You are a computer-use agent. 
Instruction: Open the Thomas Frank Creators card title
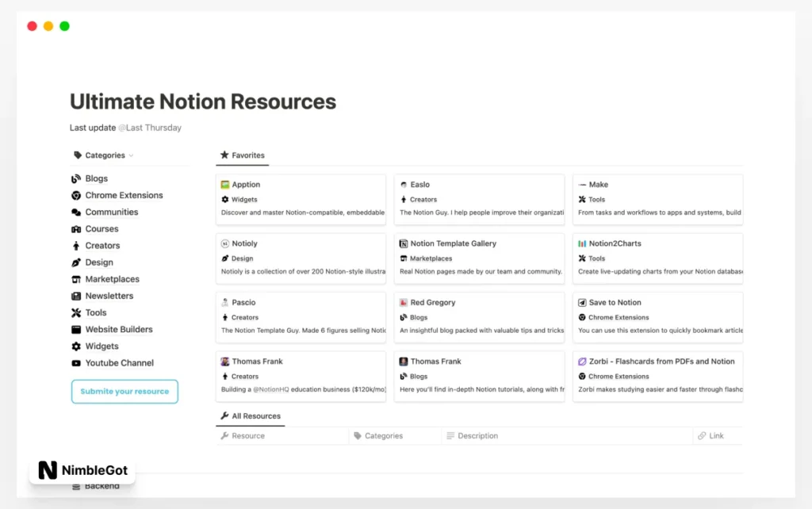(x=257, y=362)
